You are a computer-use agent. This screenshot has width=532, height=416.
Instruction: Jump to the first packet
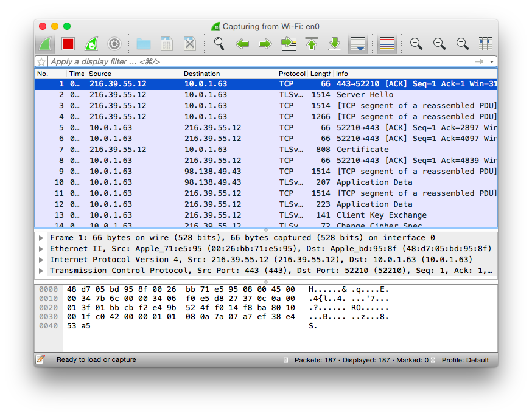[x=312, y=44]
